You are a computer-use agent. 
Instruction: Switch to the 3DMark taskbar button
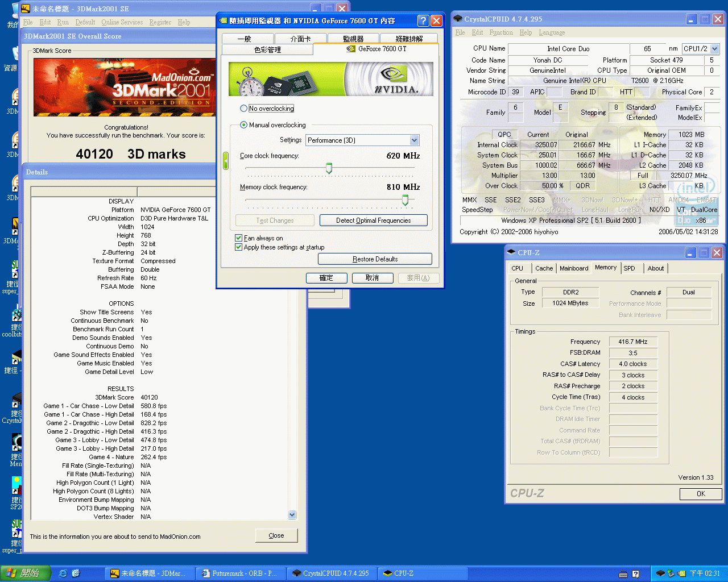pyautogui.click(x=150, y=573)
